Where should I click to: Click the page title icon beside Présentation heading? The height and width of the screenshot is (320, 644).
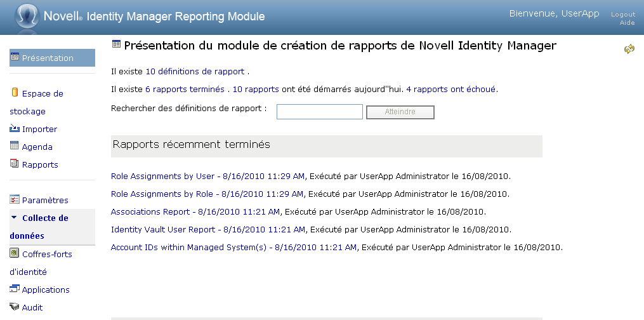116,44
